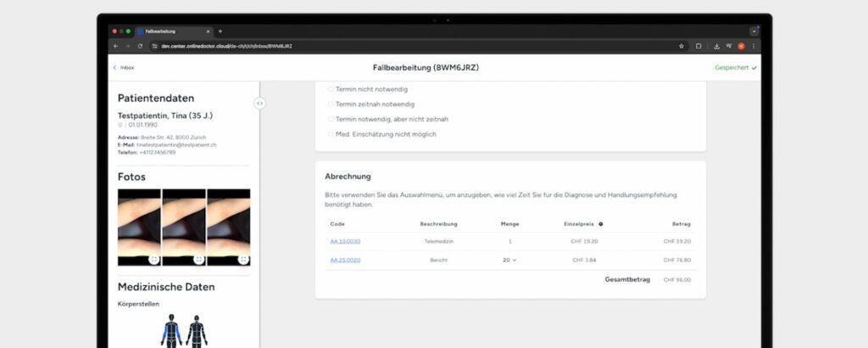Open site information icon in address bar

pos(155,46)
